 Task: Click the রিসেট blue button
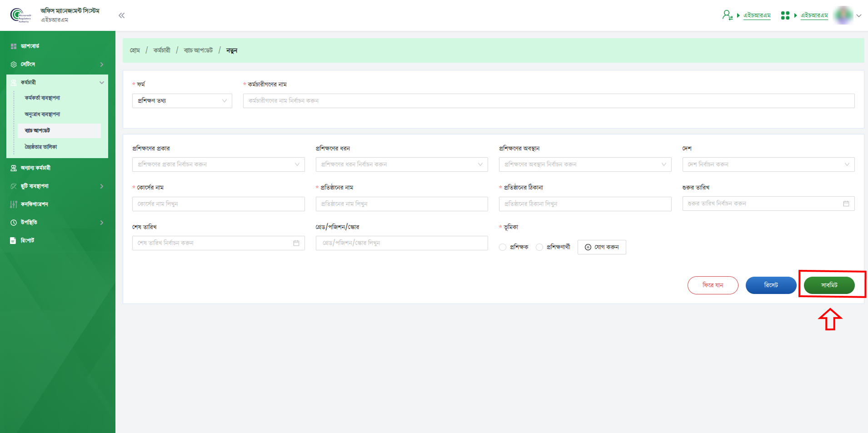[x=771, y=285]
